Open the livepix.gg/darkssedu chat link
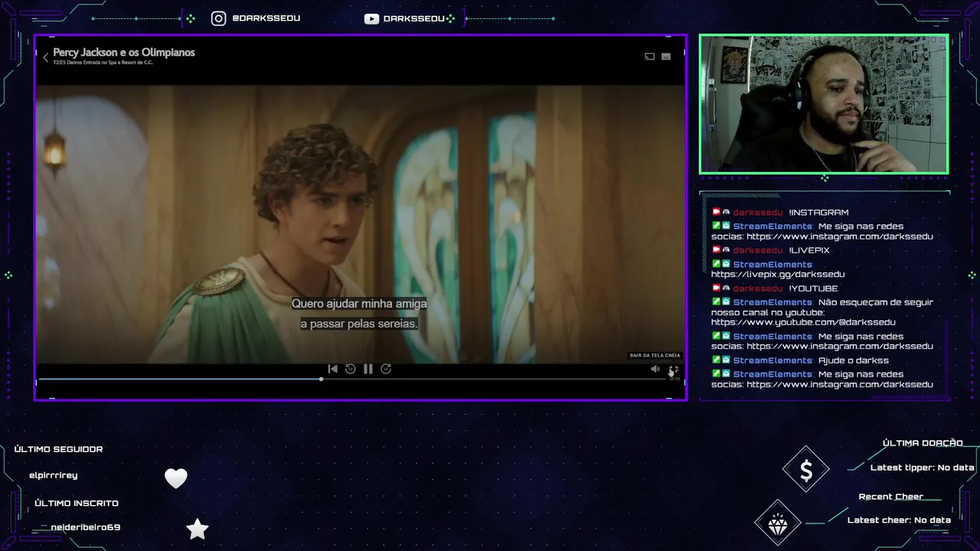980x551 pixels. tap(778, 274)
